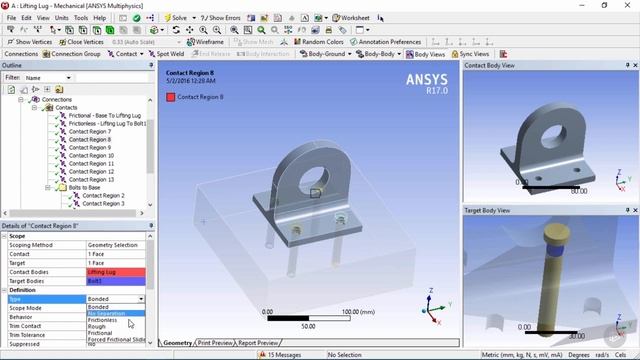Click the folder icon in Outline toolbar
Image resolution: width=640 pixels, height=360 pixels.
(x=59, y=89)
